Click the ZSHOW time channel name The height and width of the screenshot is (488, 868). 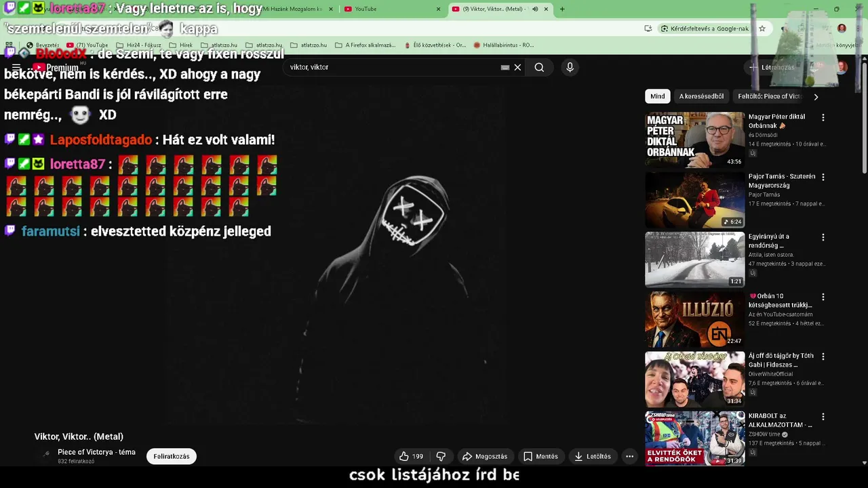pos(765,434)
